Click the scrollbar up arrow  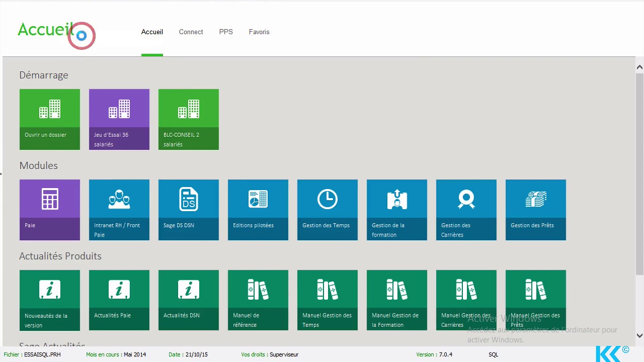[x=639, y=67]
